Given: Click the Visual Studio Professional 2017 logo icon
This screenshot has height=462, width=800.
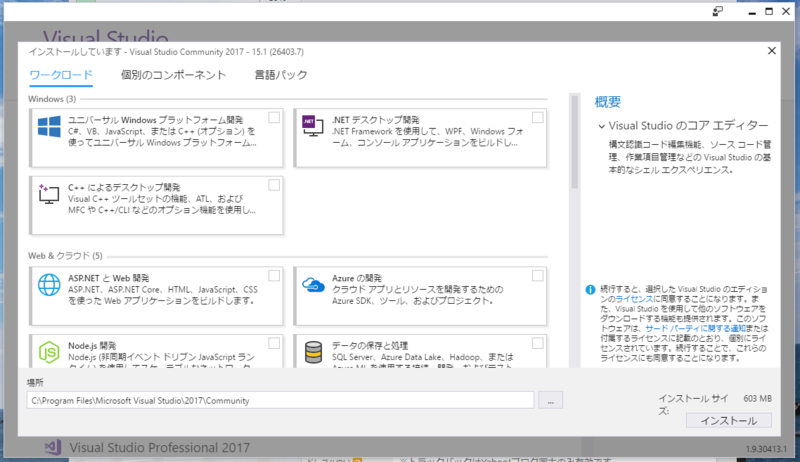Looking at the screenshot, I should 53,447.
